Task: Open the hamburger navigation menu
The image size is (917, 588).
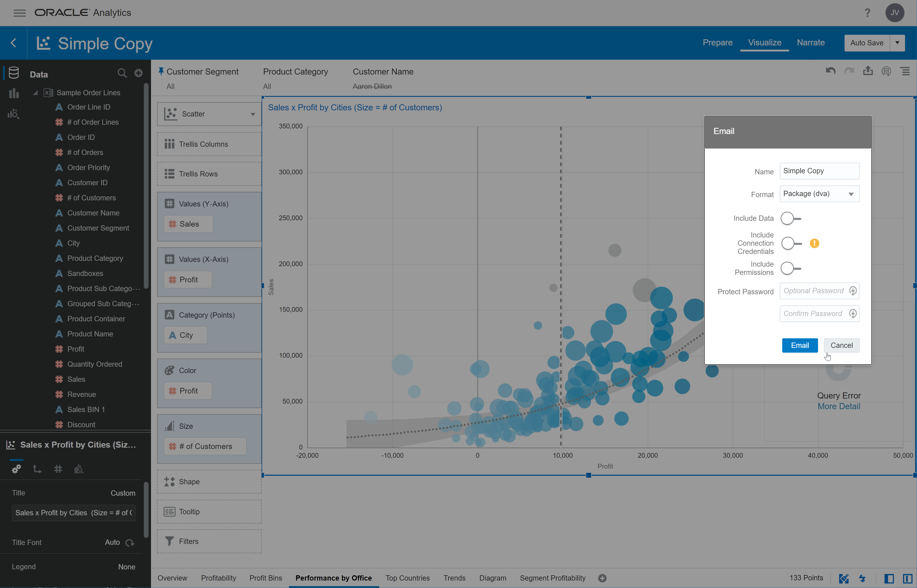Action: (19, 13)
